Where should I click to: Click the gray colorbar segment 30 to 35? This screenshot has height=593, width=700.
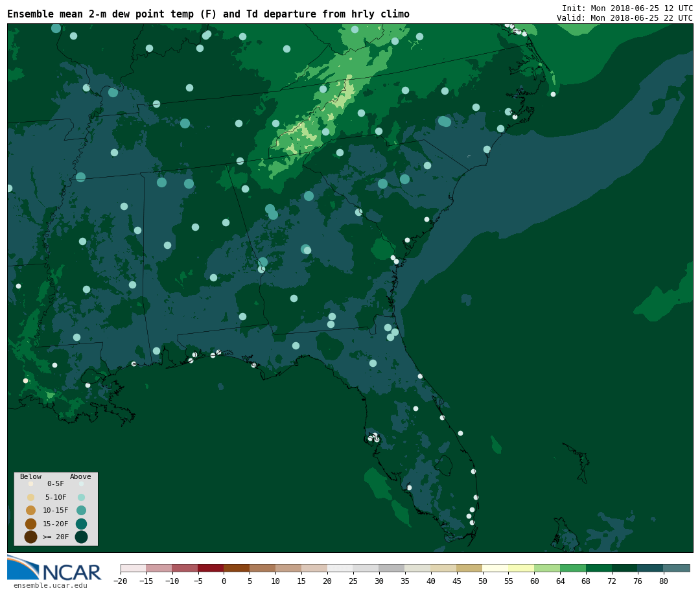(x=392, y=568)
